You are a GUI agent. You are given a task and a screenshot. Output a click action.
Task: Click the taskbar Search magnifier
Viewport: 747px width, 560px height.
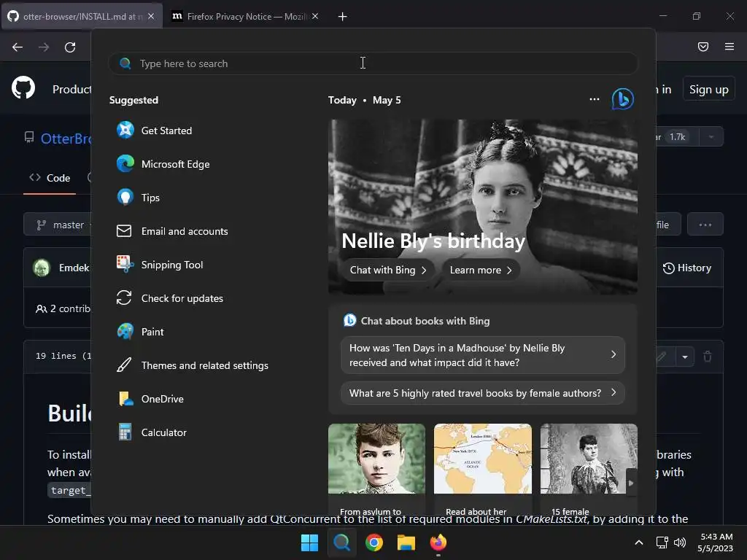point(341,542)
